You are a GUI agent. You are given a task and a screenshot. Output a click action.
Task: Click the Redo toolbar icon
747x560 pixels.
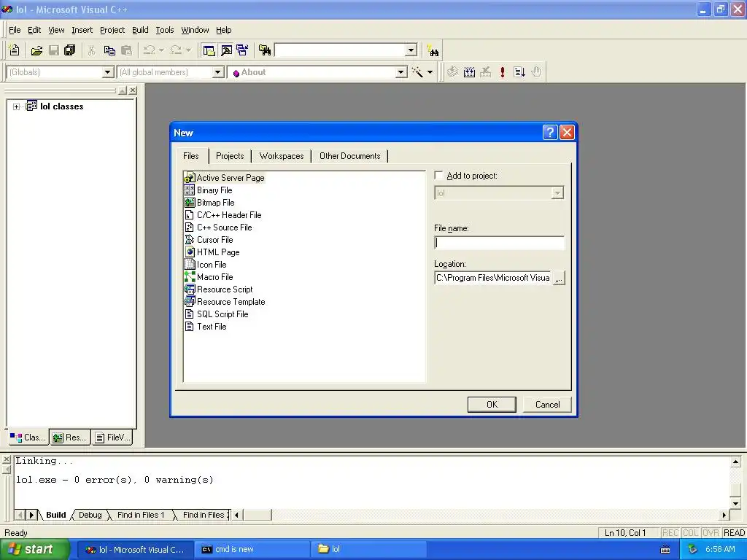tap(176, 50)
